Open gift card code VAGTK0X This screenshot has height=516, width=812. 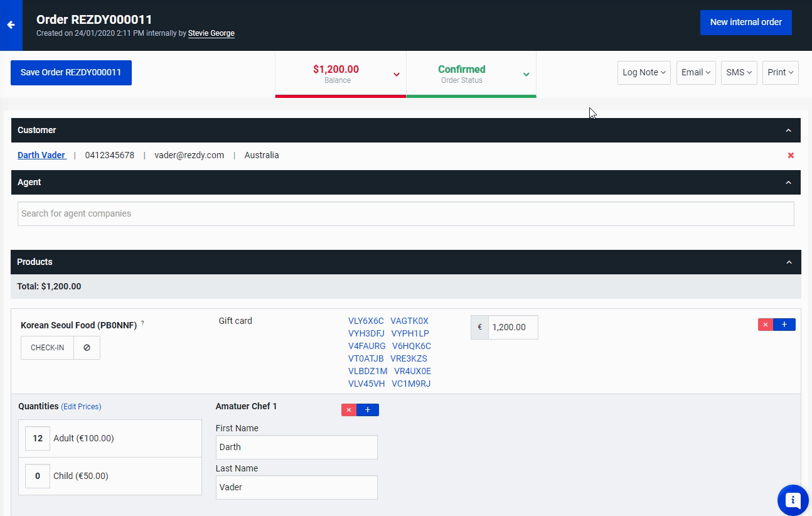click(409, 321)
